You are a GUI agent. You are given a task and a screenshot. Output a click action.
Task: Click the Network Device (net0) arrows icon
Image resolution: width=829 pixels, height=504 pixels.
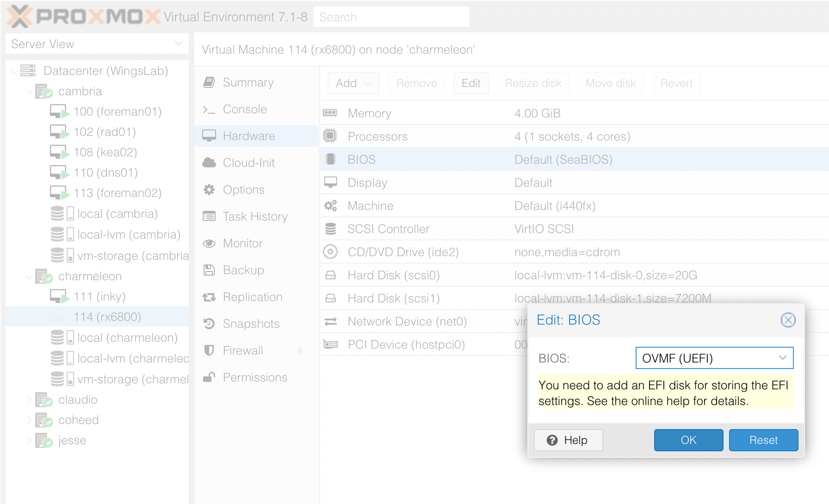point(330,321)
